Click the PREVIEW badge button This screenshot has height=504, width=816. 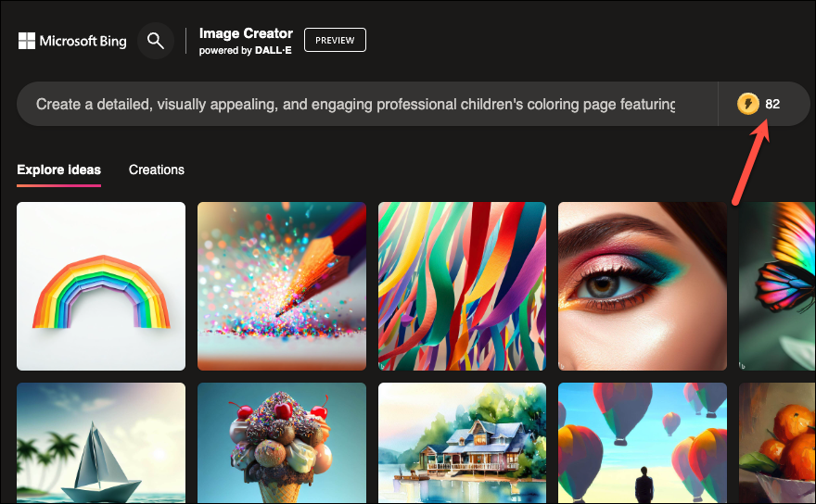[x=335, y=40]
